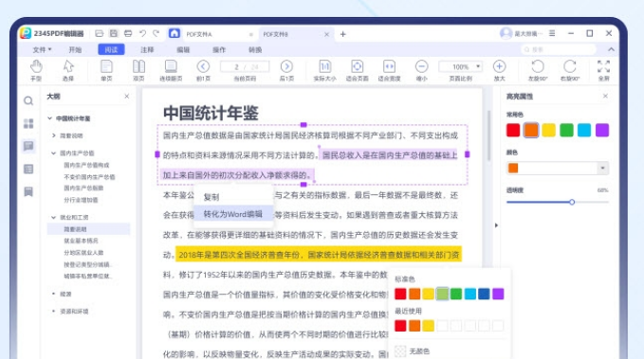
Task: Pick the red swatch in 常用色
Action: point(513,130)
